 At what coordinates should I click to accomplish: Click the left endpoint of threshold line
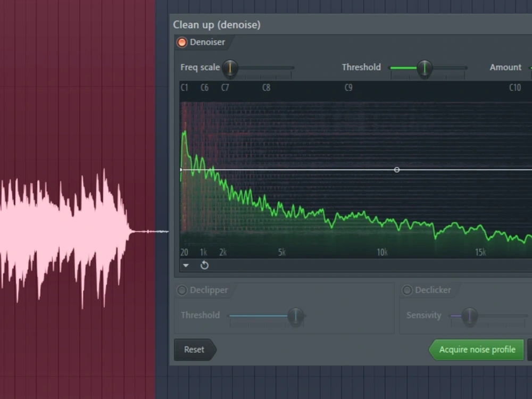tap(181, 170)
